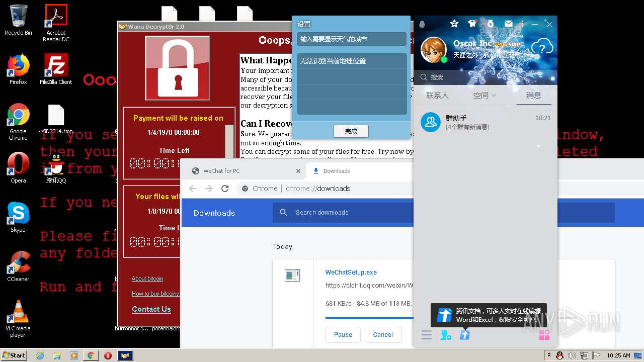644x362 pixels.
Task: Open FileZilla Client desktop shortcut
Action: point(56,69)
